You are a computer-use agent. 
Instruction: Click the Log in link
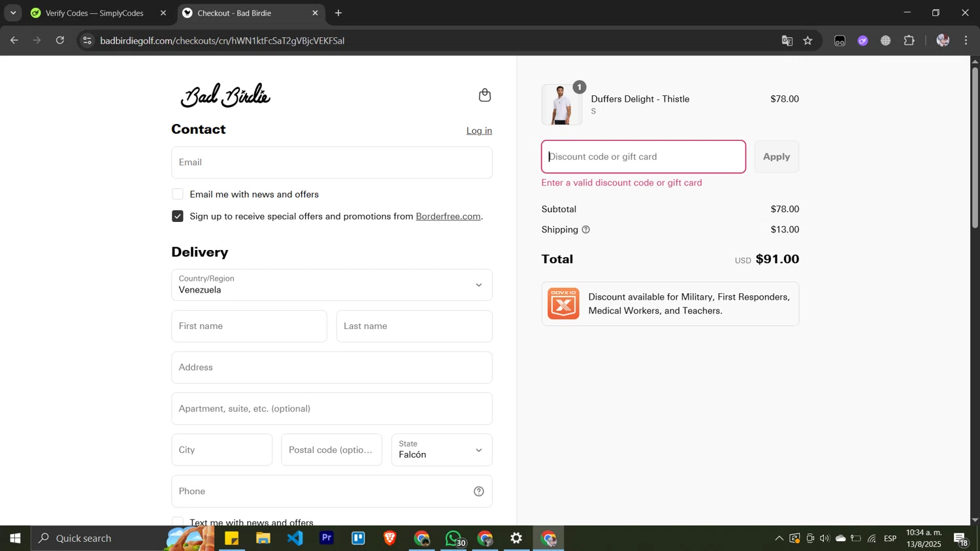pos(479,131)
